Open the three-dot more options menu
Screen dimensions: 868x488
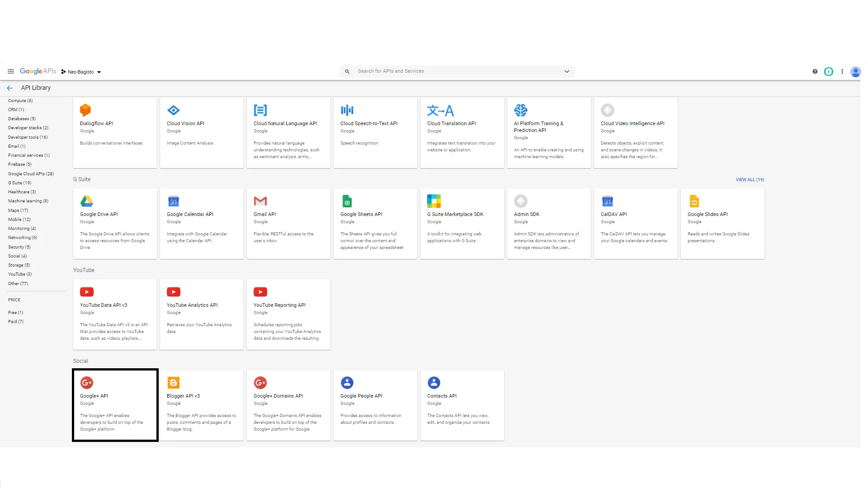point(842,71)
